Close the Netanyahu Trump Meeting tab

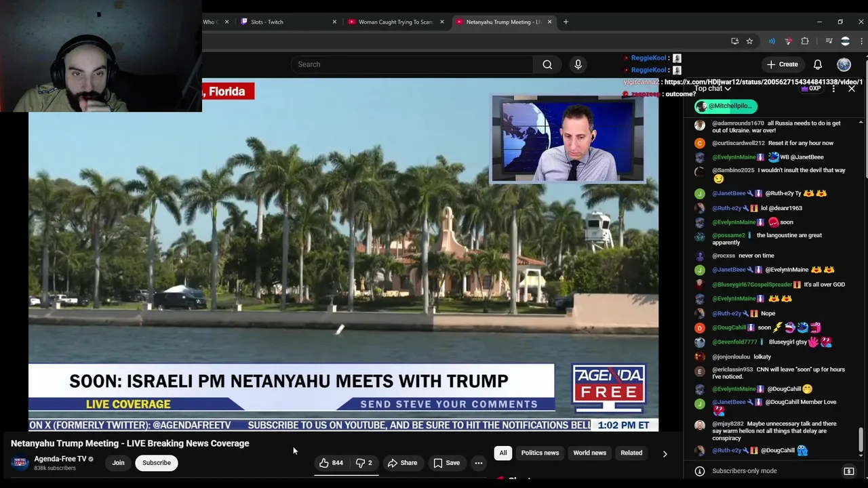549,22
